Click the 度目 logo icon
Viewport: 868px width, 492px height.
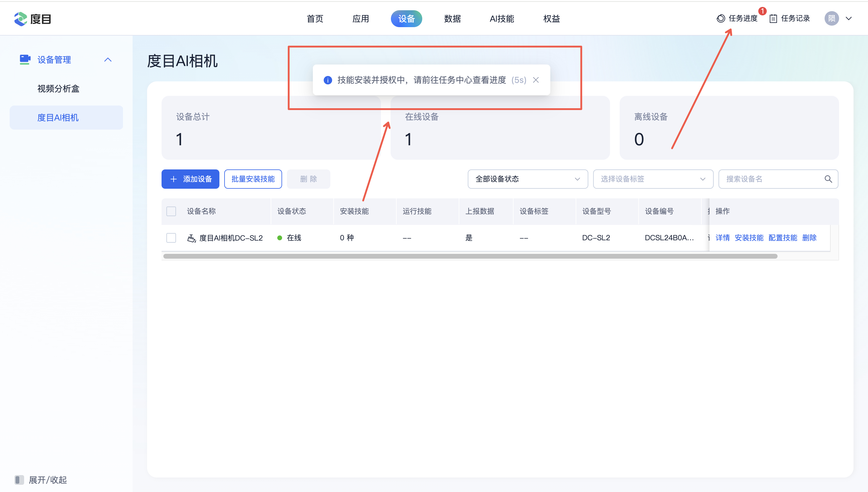tap(20, 19)
